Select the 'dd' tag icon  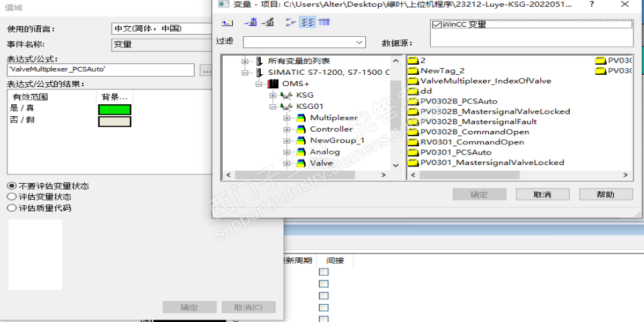coord(413,91)
